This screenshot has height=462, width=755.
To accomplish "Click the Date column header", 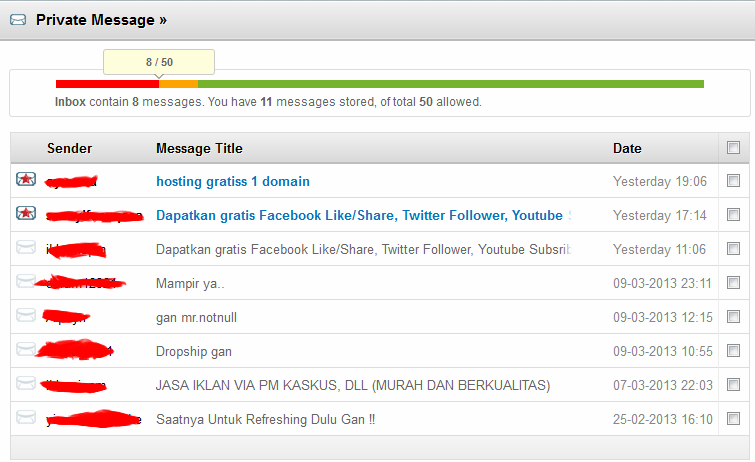I will coord(627,148).
